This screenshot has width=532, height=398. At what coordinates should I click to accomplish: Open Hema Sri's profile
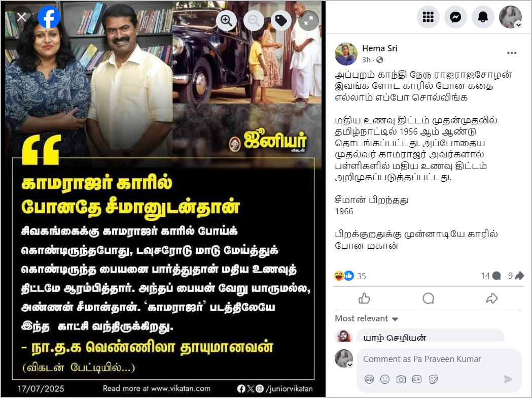380,48
